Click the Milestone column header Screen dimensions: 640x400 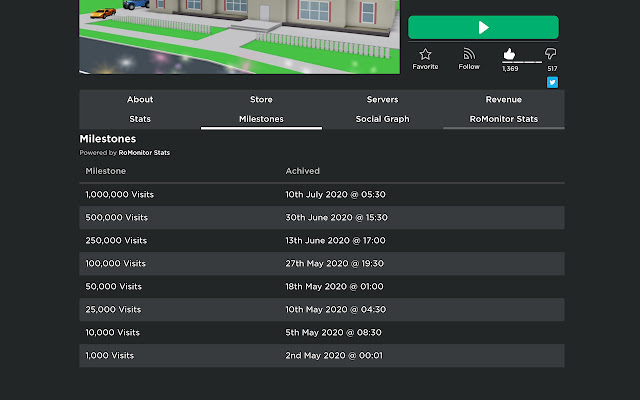click(104, 171)
